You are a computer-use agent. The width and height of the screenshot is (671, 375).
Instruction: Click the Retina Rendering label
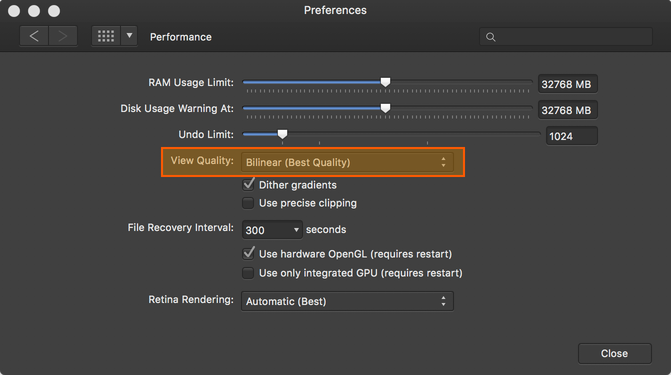(x=191, y=299)
